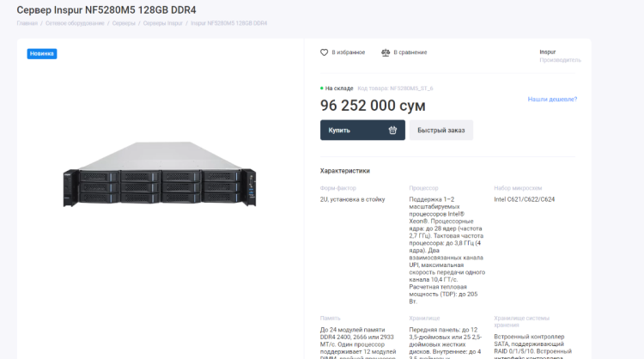644x359 pixels.
Task: Add to favorites via В избранное text
Action: click(x=349, y=52)
